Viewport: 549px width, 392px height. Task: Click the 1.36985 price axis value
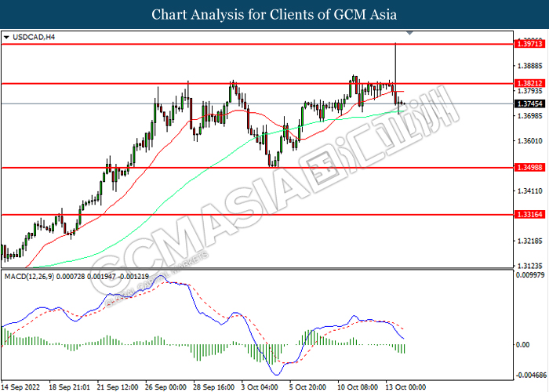(x=530, y=116)
